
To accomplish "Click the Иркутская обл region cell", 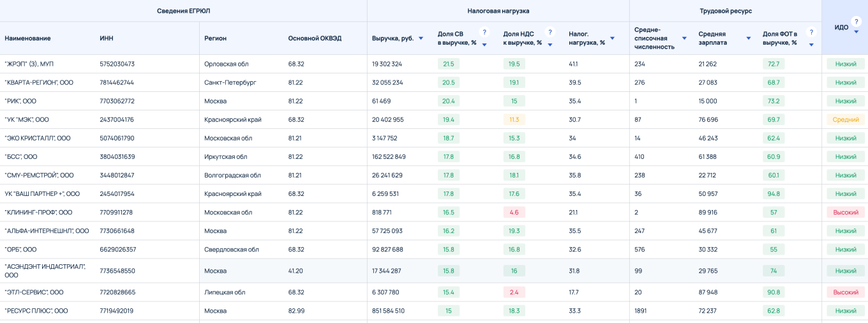I will (226, 156).
